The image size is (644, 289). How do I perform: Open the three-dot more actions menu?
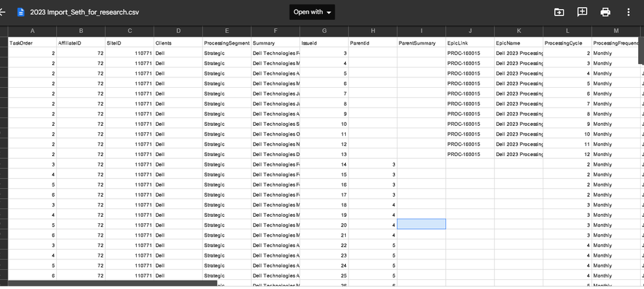[x=629, y=12]
